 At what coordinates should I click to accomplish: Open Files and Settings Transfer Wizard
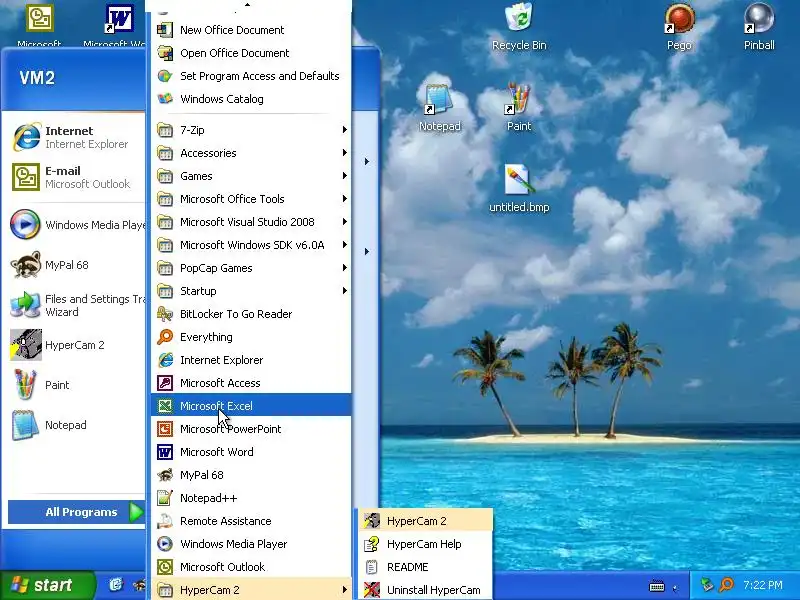(77, 305)
